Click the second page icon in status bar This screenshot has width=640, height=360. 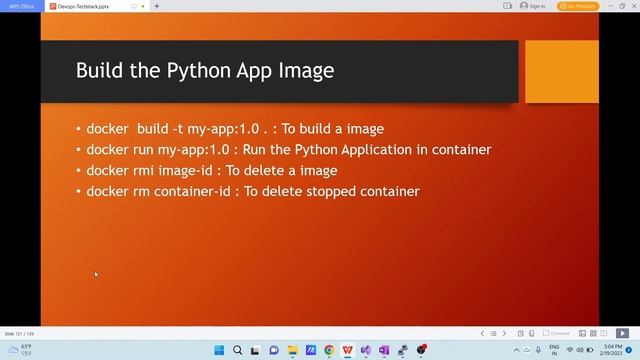[531, 333]
